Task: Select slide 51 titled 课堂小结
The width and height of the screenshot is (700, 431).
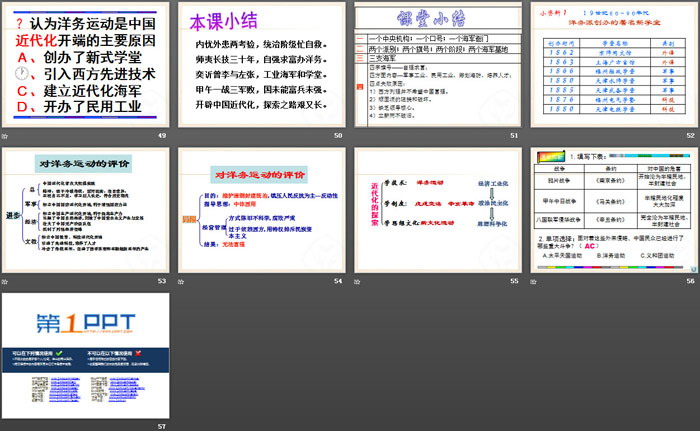Action: tap(436, 64)
